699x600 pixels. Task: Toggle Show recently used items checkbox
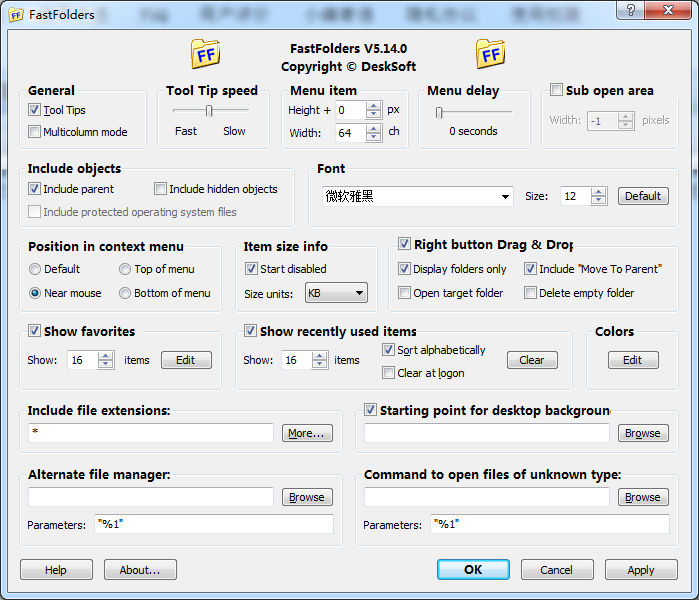tap(250, 331)
